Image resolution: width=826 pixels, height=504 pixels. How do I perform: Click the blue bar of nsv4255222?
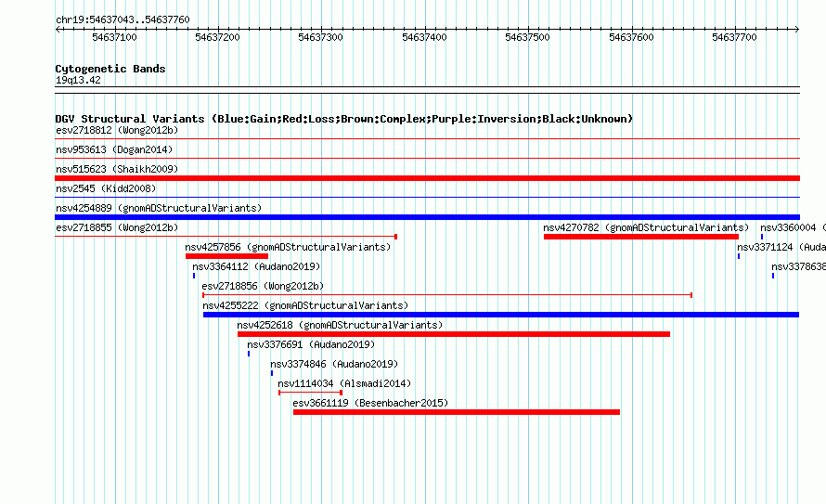pos(501,315)
